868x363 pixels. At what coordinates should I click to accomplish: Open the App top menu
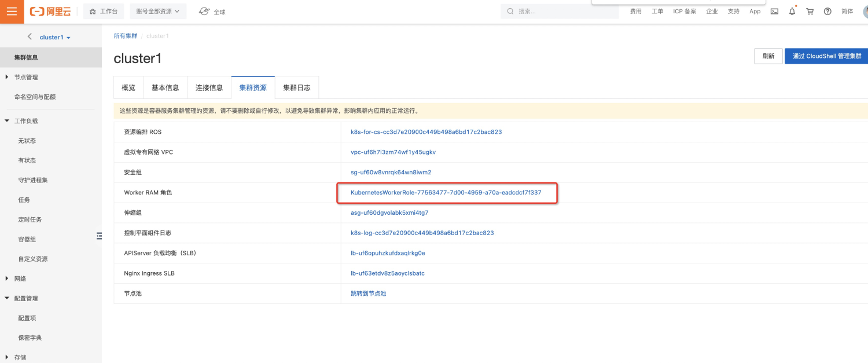point(755,12)
